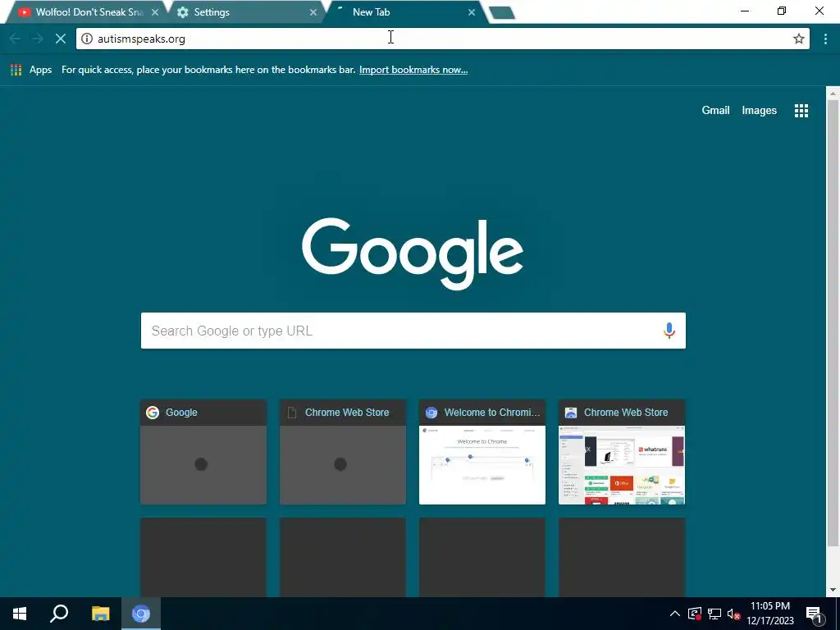
Task: Open the Apps shortcut grid icon in the bookmarks bar
Action: [x=16, y=70]
